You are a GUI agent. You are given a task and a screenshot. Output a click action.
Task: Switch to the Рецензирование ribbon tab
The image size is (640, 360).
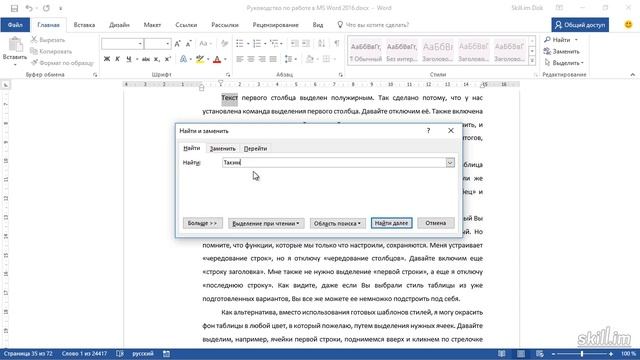tap(276, 25)
